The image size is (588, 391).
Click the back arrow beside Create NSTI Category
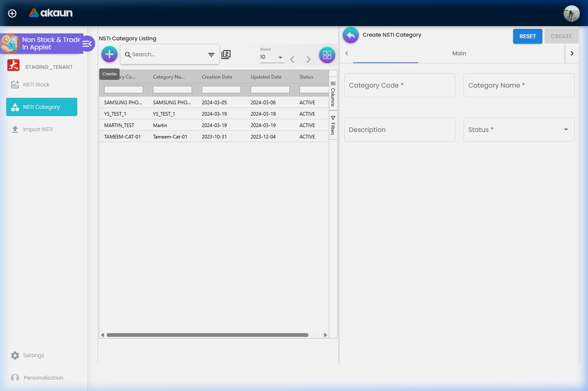click(351, 35)
